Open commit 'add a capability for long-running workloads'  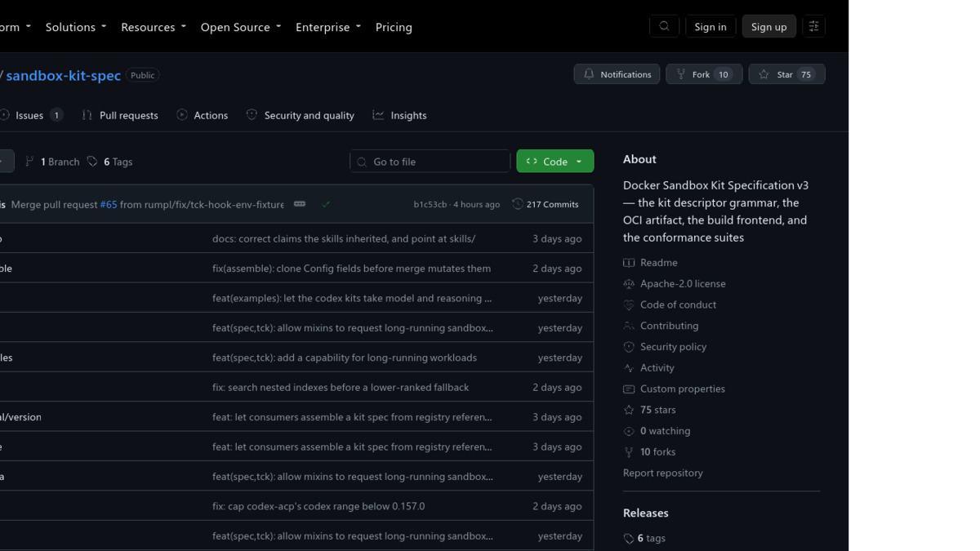(x=345, y=358)
